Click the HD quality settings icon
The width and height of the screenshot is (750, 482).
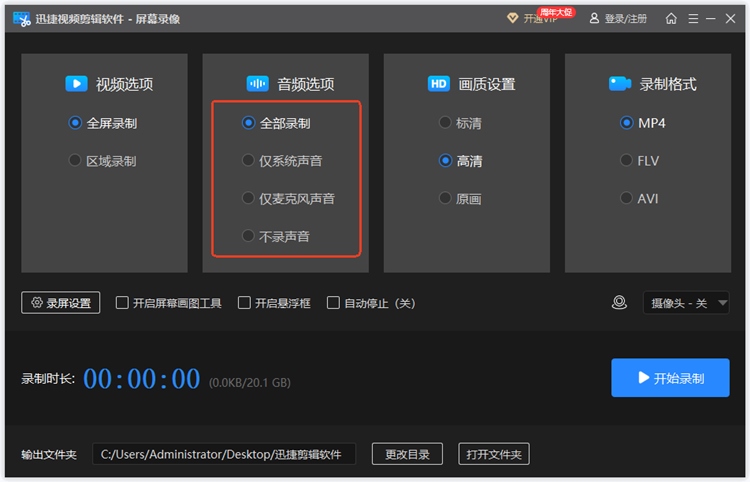(439, 84)
